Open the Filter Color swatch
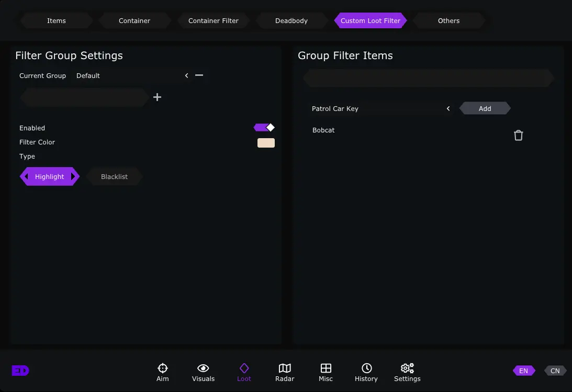 coord(266,143)
